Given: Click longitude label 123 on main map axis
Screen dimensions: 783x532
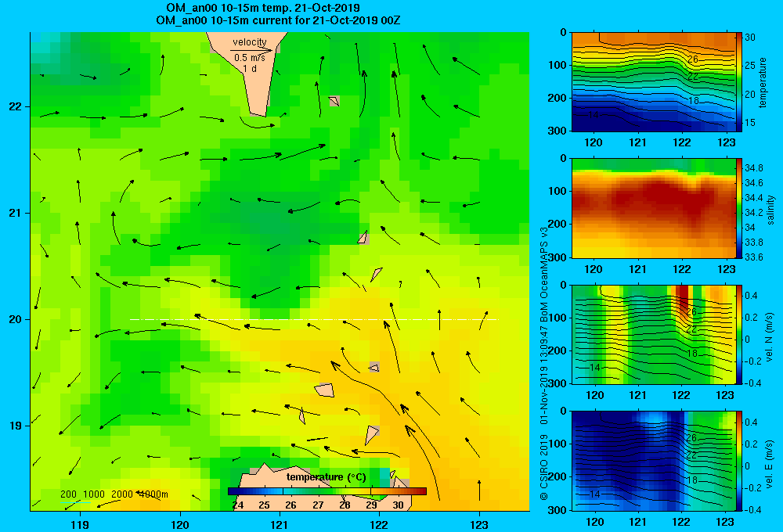Looking at the screenshot, I should pos(479,524).
